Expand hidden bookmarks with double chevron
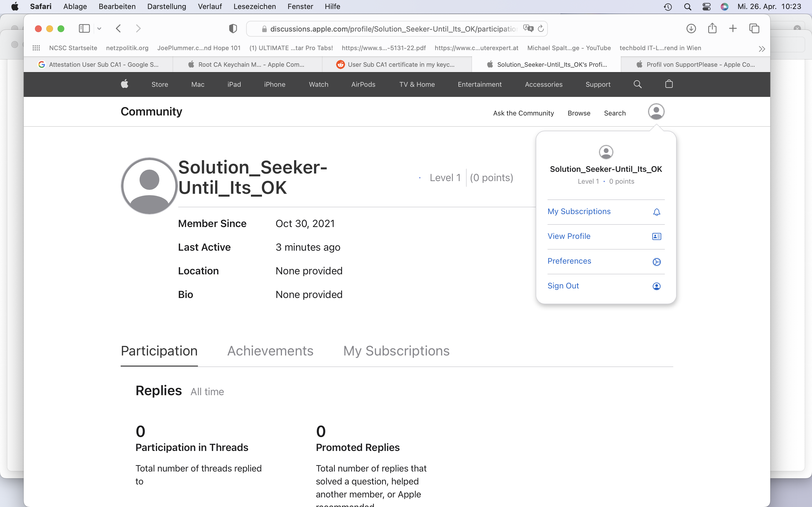The height and width of the screenshot is (507, 812). 762,49
